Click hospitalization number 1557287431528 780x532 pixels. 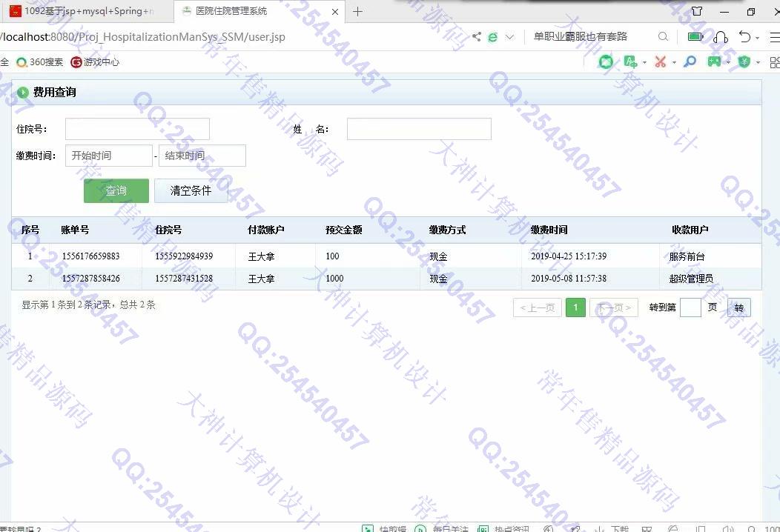pos(184,279)
